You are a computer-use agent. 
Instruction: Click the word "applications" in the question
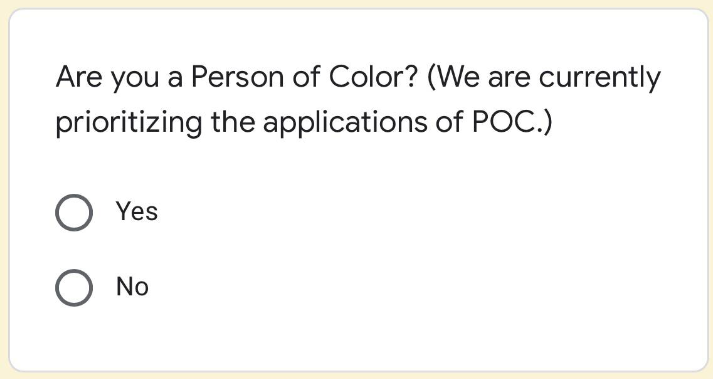click(x=346, y=123)
